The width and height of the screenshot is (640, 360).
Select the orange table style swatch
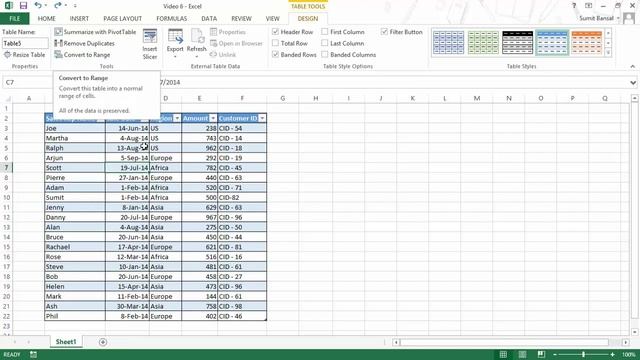[x=587, y=42]
